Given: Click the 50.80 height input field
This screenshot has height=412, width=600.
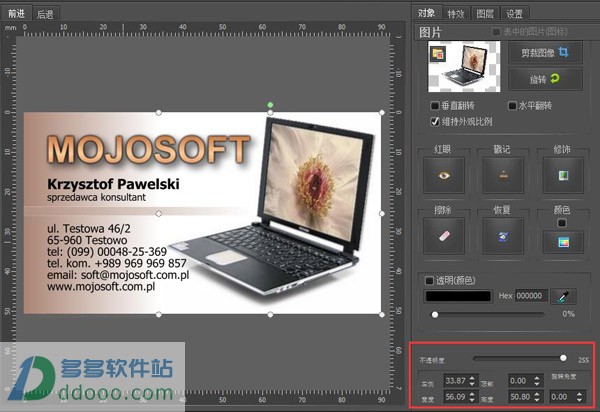Looking at the screenshot, I should (521, 397).
